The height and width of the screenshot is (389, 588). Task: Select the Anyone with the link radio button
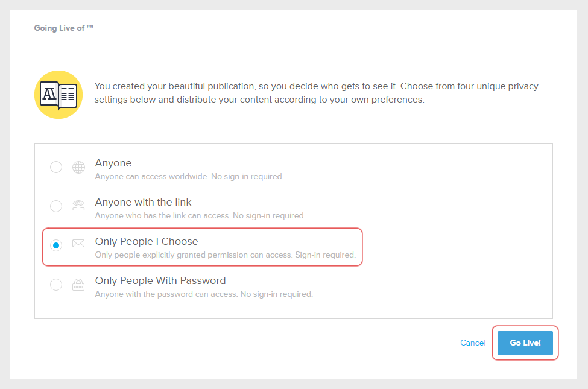point(56,206)
